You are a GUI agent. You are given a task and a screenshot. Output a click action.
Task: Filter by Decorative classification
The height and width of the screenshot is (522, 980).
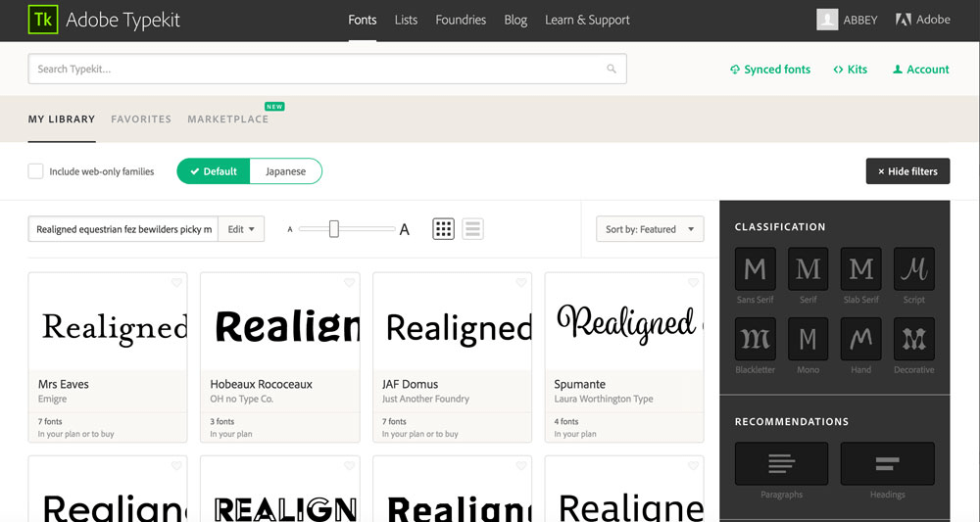(x=913, y=339)
